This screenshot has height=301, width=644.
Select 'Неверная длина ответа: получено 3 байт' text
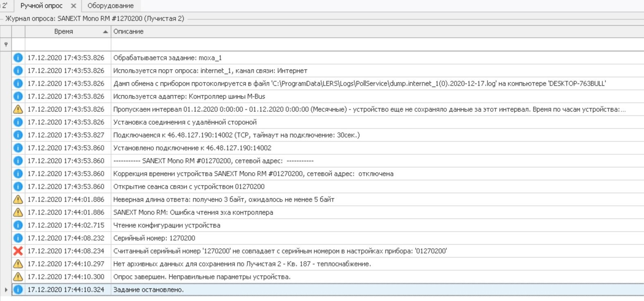pyautogui.click(x=224, y=200)
